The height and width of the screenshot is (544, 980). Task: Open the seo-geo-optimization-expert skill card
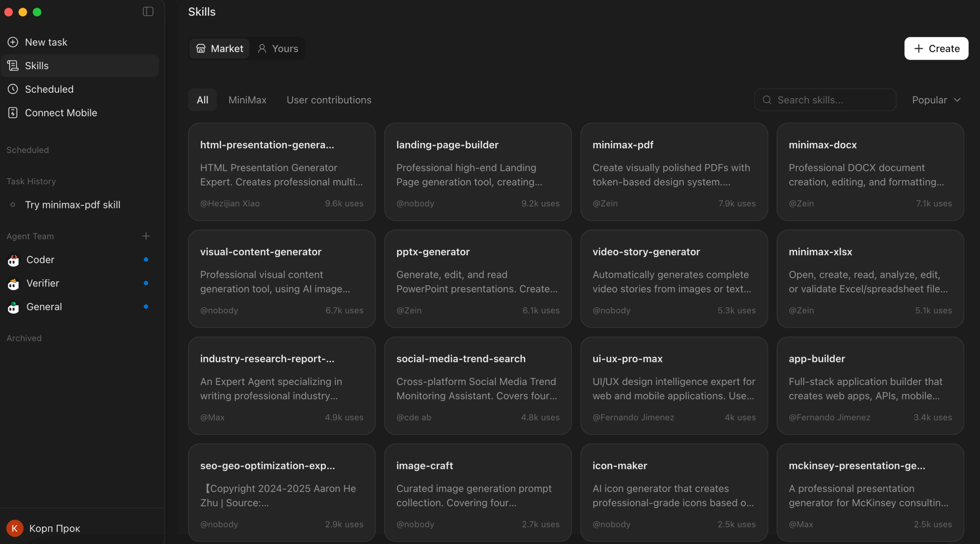pyautogui.click(x=282, y=492)
